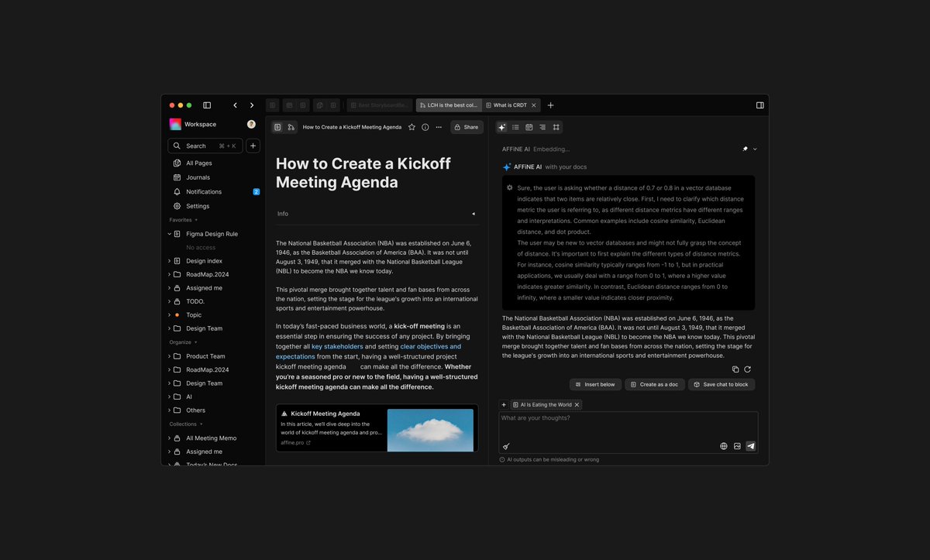
Task: Go forward with the right arrow
Action: point(252,105)
